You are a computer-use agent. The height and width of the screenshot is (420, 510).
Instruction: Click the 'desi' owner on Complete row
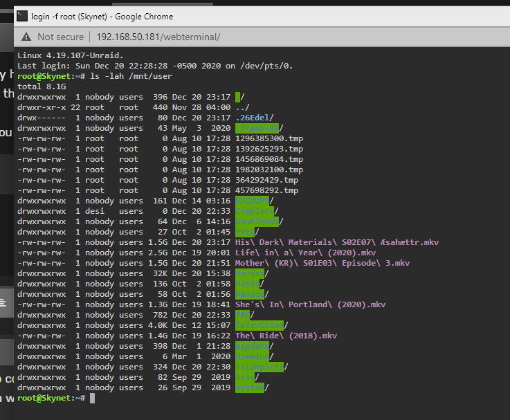[95, 211]
